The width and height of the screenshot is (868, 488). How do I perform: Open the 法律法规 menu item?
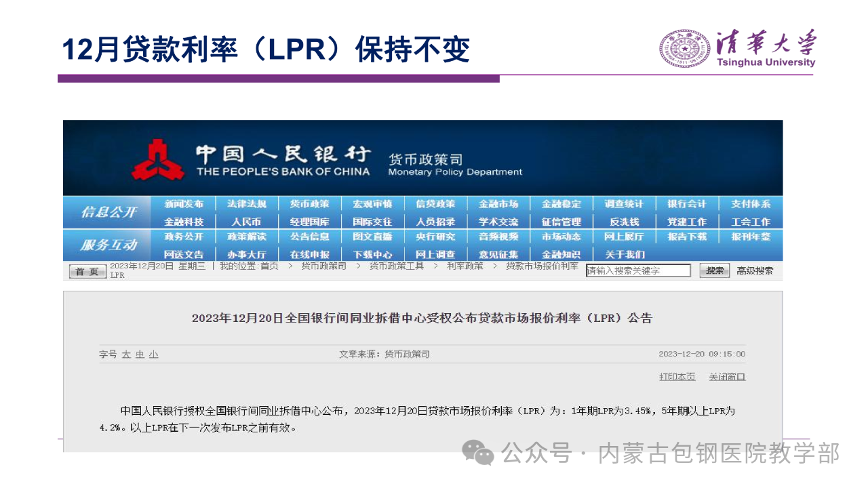tap(247, 204)
